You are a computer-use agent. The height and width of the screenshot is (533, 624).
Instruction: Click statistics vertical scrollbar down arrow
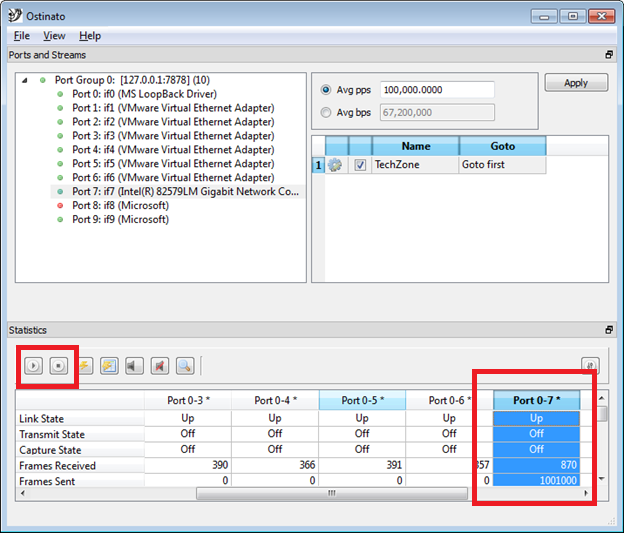click(602, 479)
